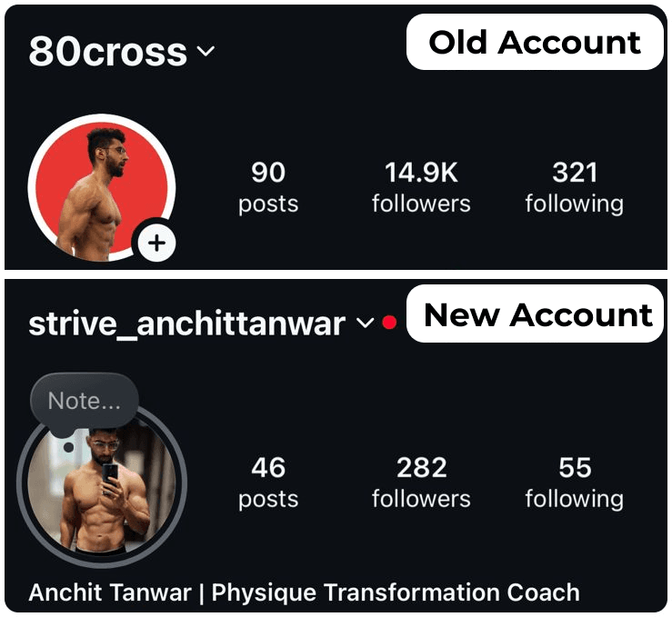Open the 46 posts count
This screenshot has width=672, height=617.
coord(267,483)
